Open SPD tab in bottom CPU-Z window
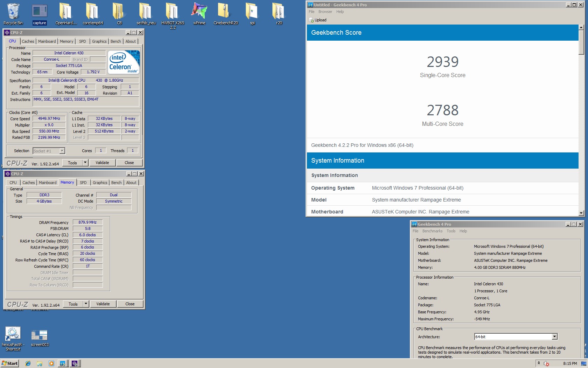The image size is (588, 368). (x=83, y=183)
